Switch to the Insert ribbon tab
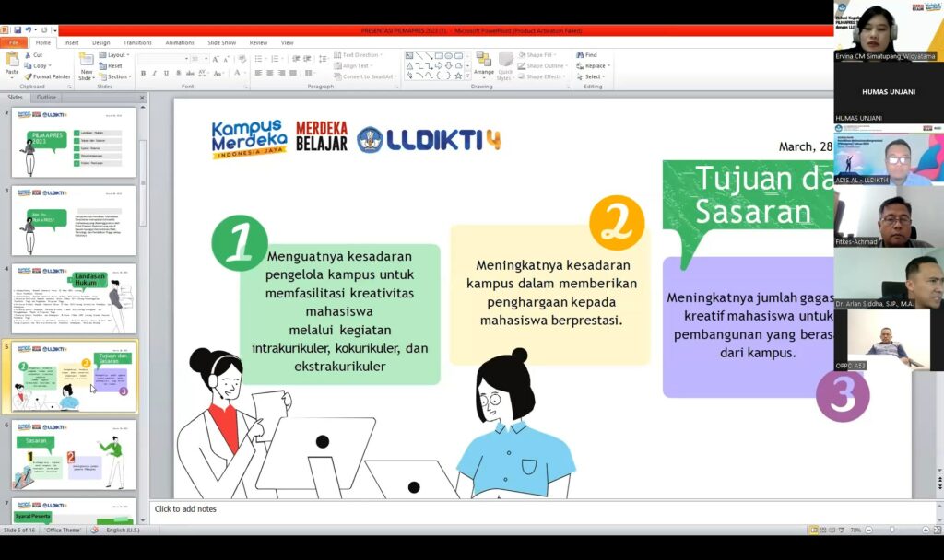This screenshot has width=944, height=560. coord(71,42)
